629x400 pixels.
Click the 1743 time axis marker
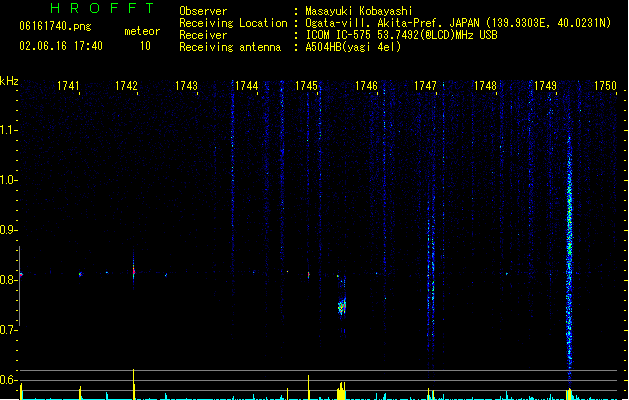(187, 86)
